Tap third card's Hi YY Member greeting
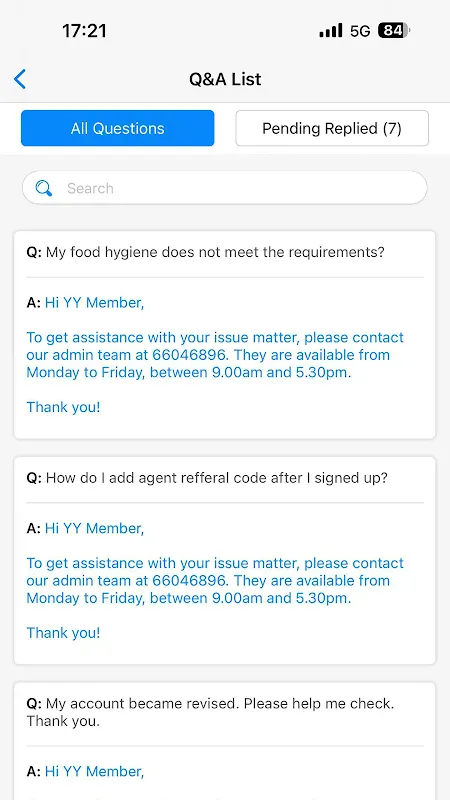450x800 pixels. tap(94, 771)
